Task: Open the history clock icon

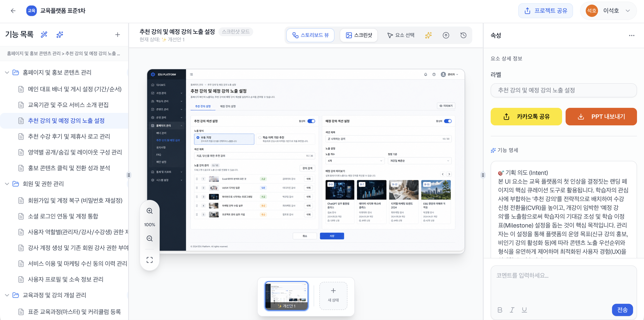Action: tap(463, 35)
